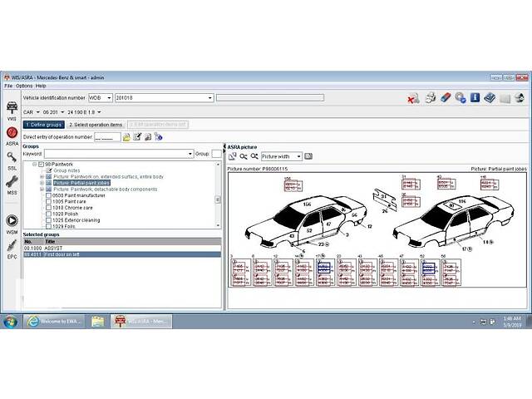This screenshot has height=399, width=532.
Task: Open the WSM module with play icon
Action: point(12,224)
